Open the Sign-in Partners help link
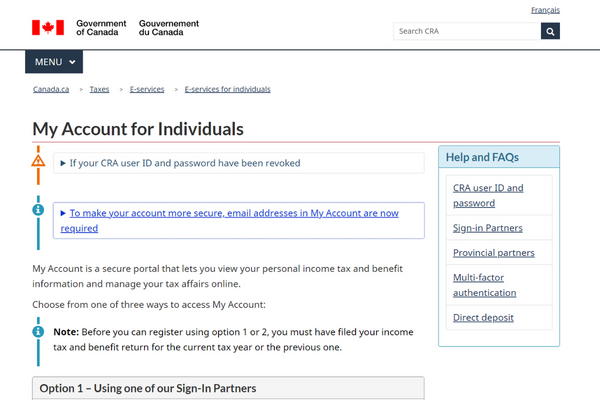Viewport: 600px width, 400px height. tap(488, 228)
